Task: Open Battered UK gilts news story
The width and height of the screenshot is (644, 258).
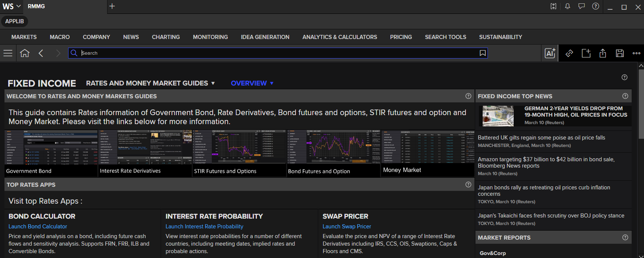Action: 541,138
